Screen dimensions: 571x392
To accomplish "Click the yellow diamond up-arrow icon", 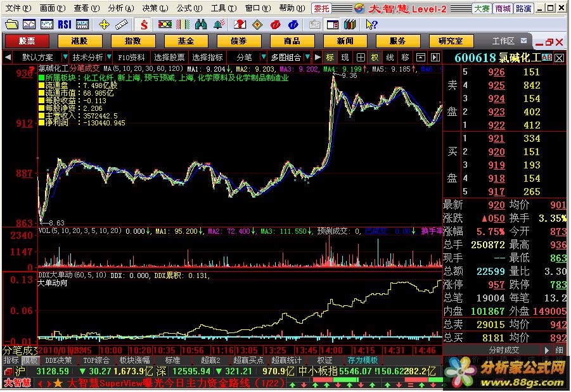I will pos(257,25).
